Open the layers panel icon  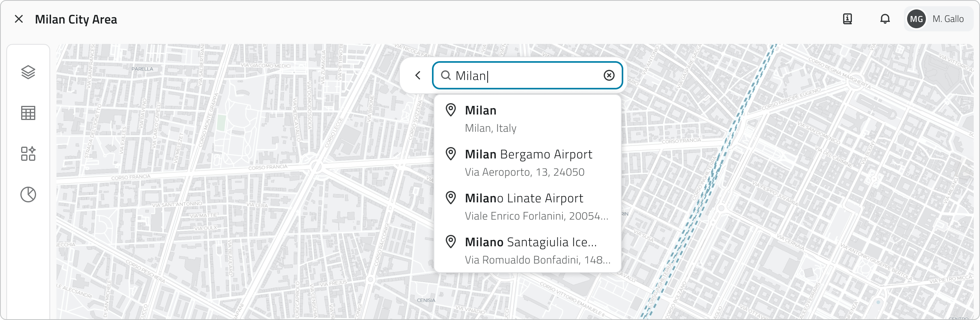28,73
